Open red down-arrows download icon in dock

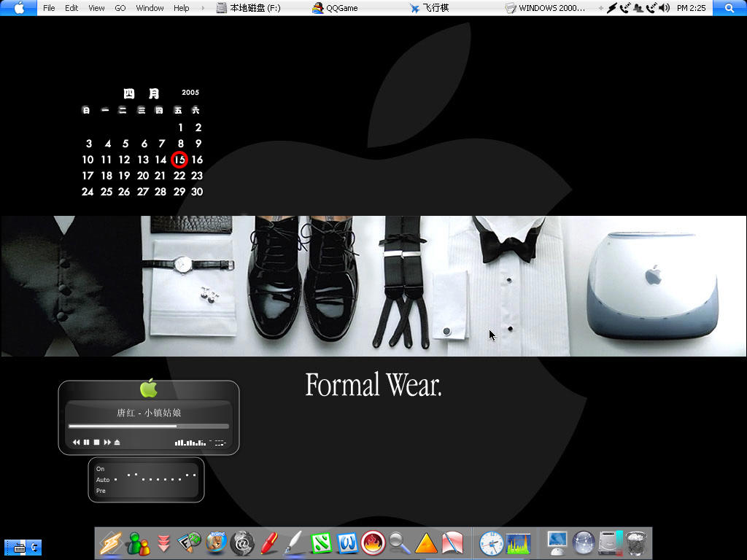(x=163, y=542)
